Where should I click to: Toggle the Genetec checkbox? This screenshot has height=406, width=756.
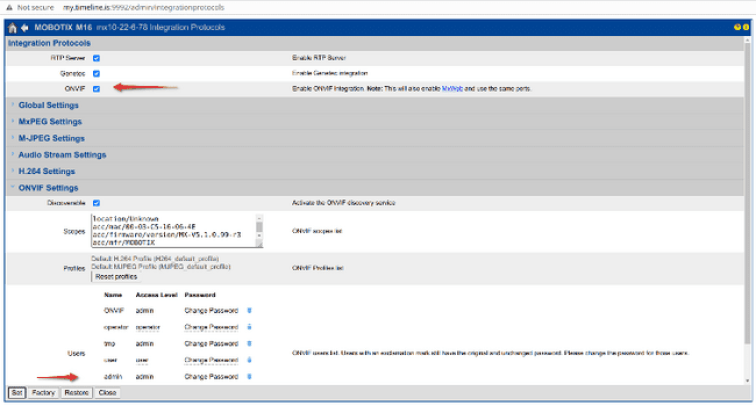pyautogui.click(x=96, y=73)
